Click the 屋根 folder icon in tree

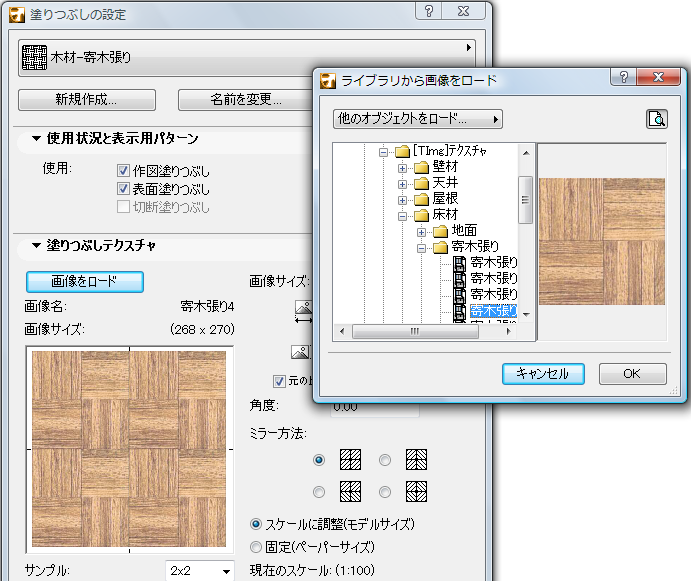pyautogui.click(x=422, y=199)
